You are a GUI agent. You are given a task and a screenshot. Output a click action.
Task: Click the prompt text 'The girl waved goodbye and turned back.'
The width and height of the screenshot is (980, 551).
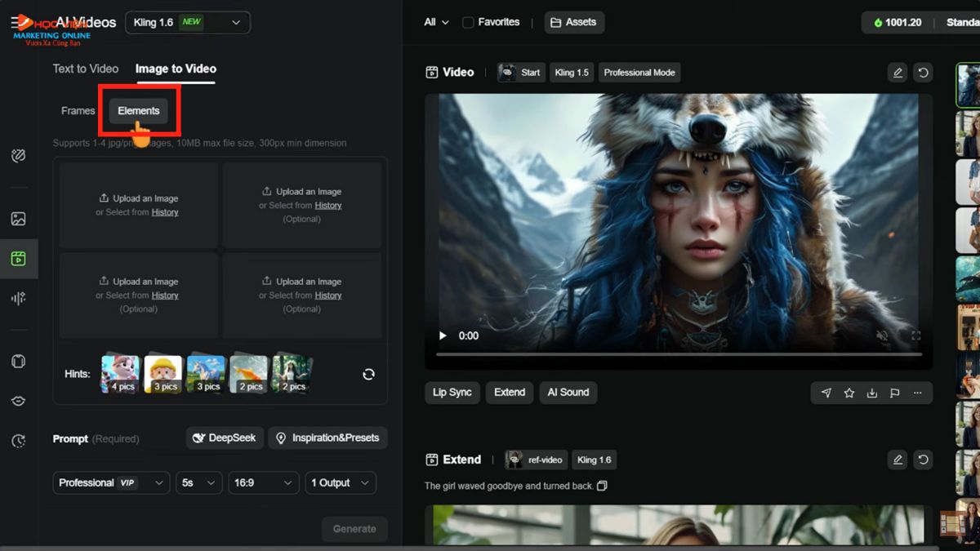(509, 486)
